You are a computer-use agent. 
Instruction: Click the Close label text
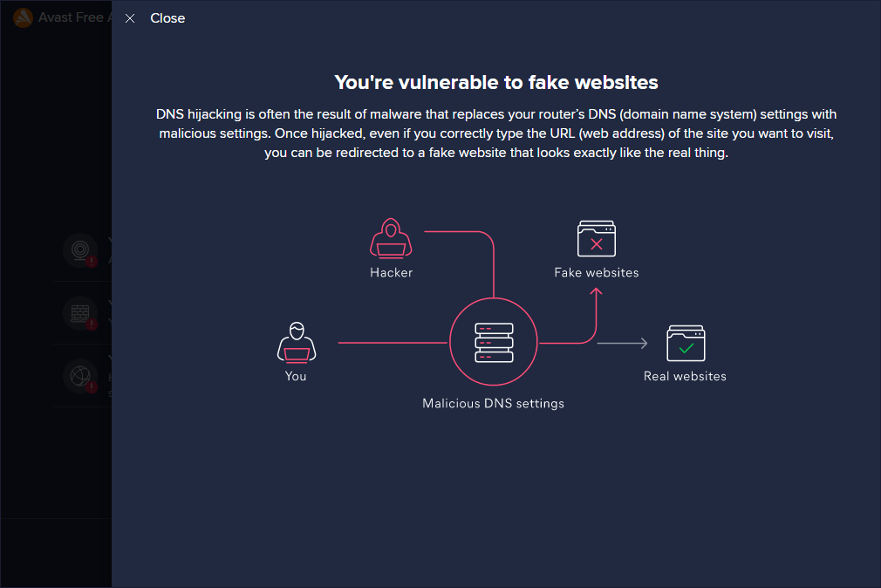(167, 18)
